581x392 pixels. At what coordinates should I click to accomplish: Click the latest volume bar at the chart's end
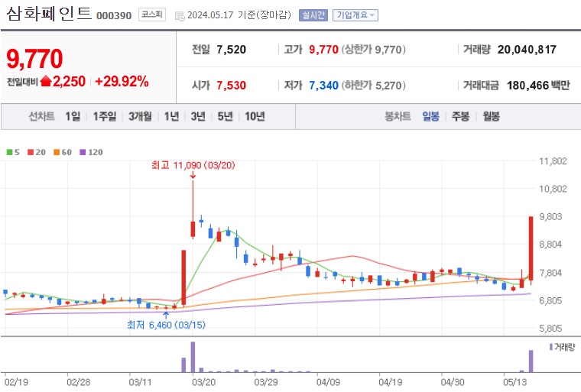point(531,361)
